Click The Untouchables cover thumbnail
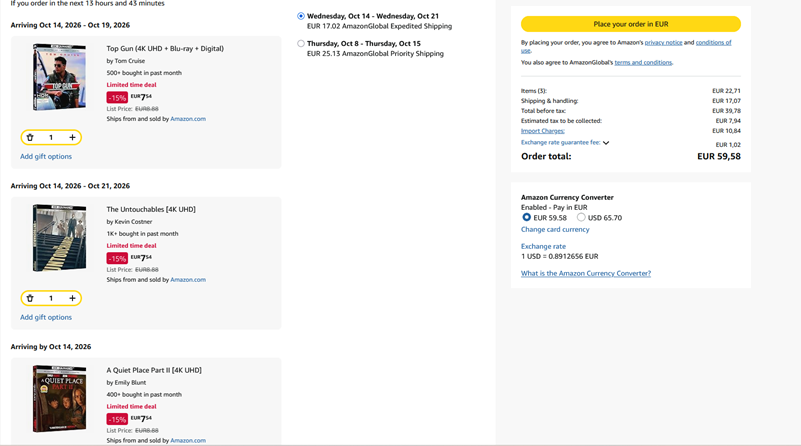The height and width of the screenshot is (446, 801). 59,238
